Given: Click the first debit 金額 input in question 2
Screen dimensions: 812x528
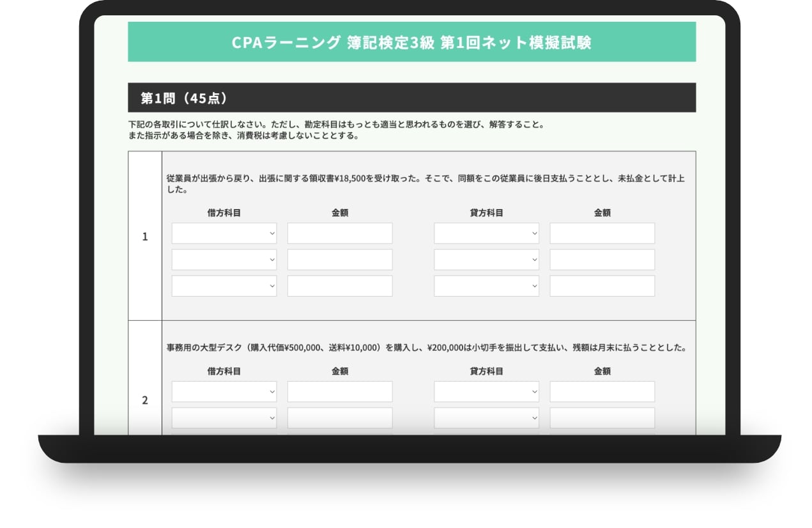Looking at the screenshot, I should click(339, 391).
